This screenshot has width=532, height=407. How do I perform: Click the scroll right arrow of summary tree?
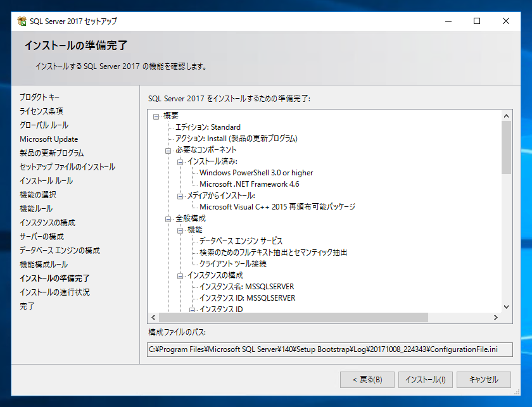[x=496, y=318]
